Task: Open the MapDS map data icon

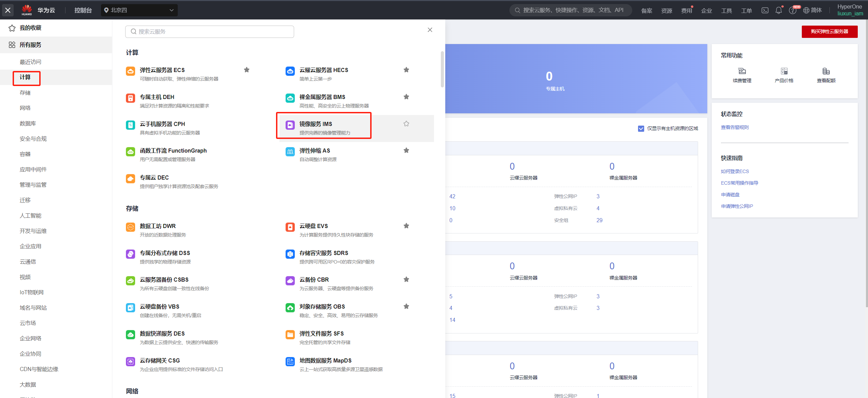Action: point(290,361)
